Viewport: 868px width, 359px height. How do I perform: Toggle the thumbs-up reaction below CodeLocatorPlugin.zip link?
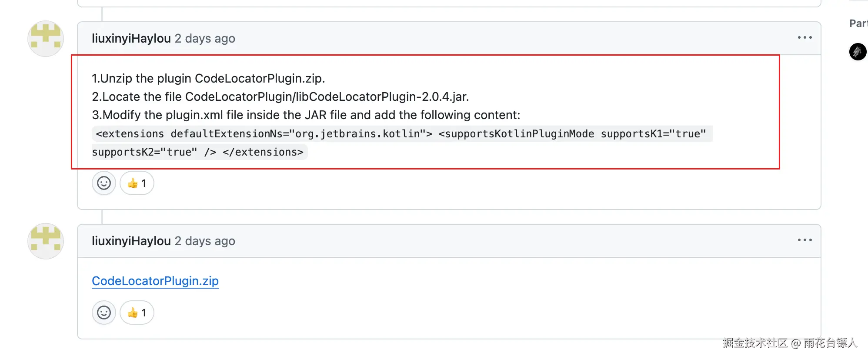coord(137,312)
